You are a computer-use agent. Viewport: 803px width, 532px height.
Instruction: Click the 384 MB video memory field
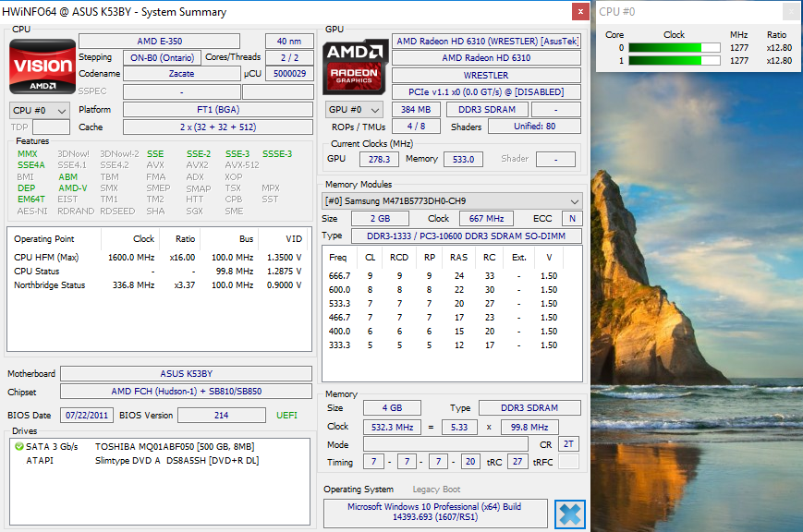click(416, 110)
